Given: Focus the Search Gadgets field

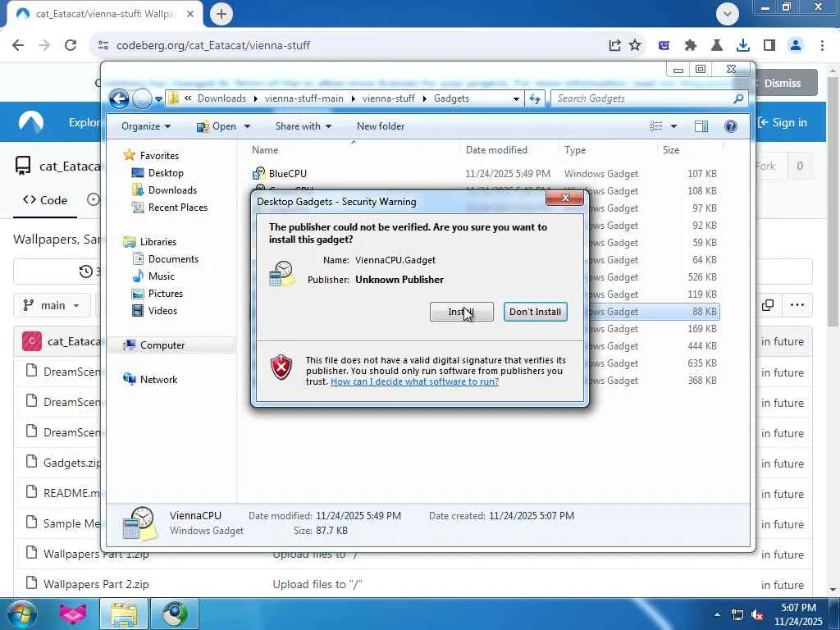Looking at the screenshot, I should coord(643,98).
